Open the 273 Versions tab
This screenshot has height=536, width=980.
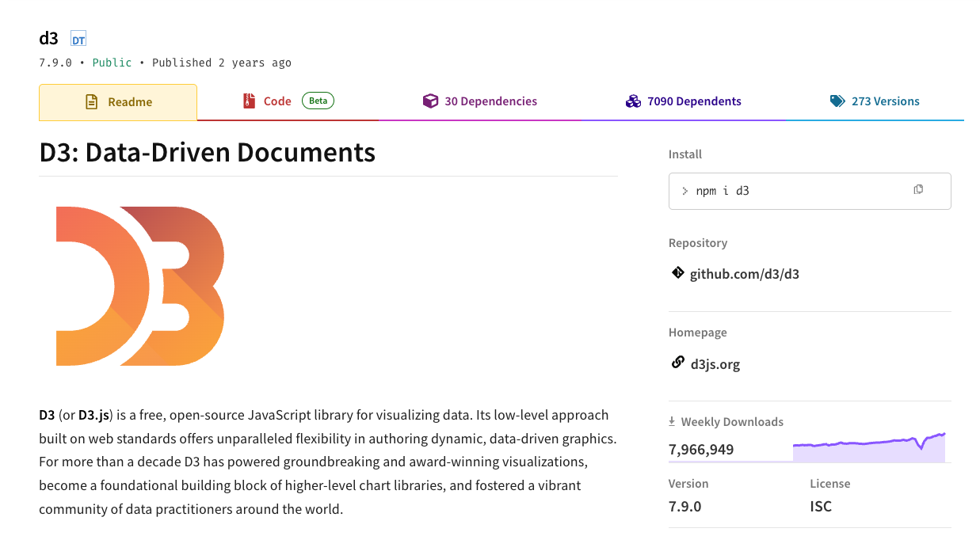(885, 101)
